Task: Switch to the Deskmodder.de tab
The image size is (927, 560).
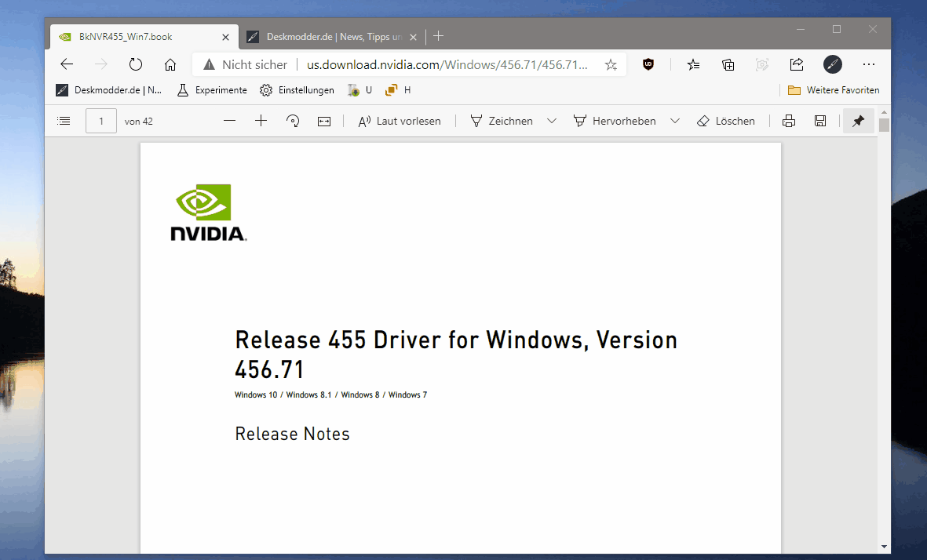Action: pyautogui.click(x=333, y=37)
